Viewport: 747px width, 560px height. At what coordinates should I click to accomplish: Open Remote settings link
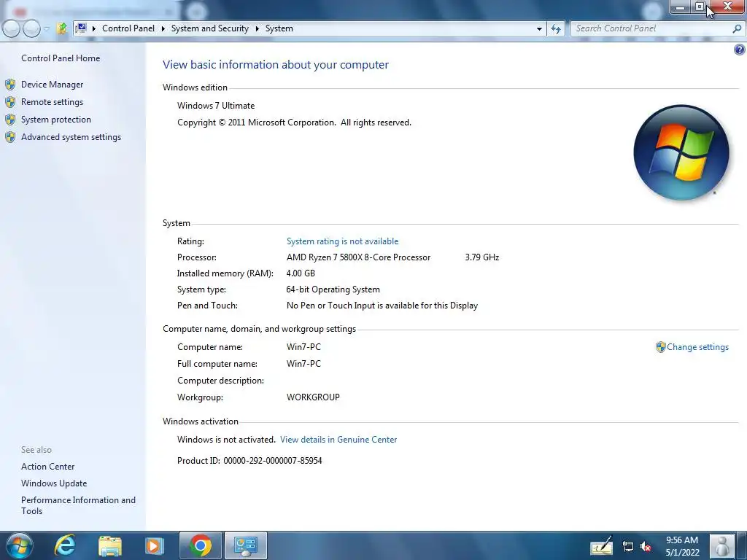pyautogui.click(x=52, y=102)
